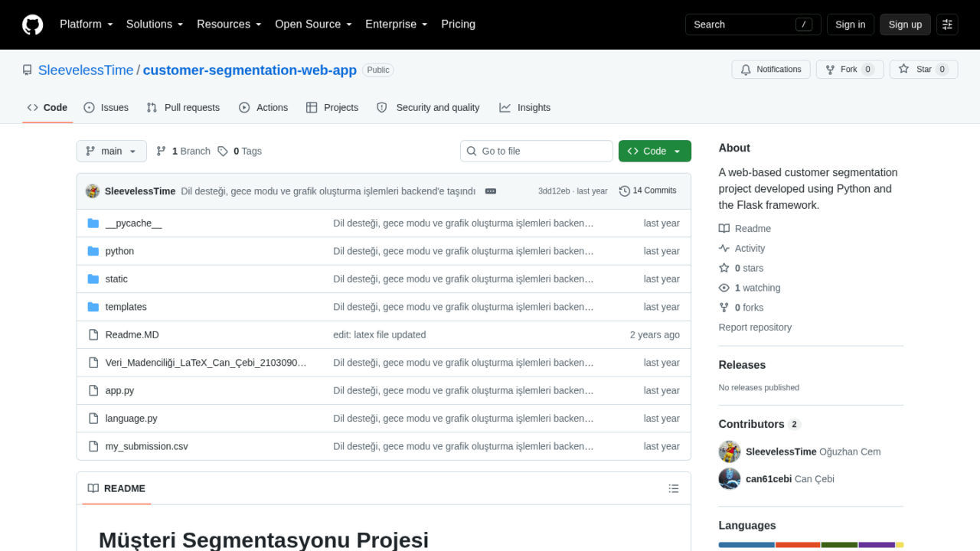Screen dimensions: 980x551
Task: Open the static folder
Action: point(116,279)
